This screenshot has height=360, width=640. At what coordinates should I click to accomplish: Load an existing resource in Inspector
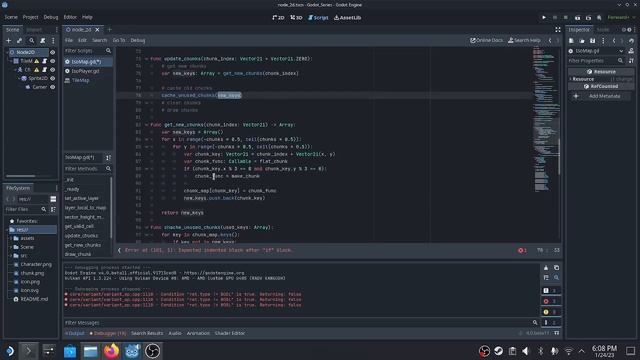click(582, 40)
